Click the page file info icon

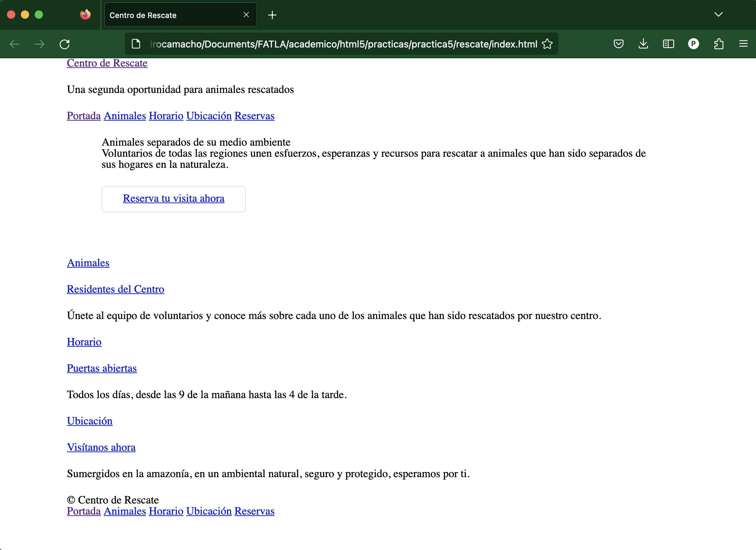click(x=136, y=44)
